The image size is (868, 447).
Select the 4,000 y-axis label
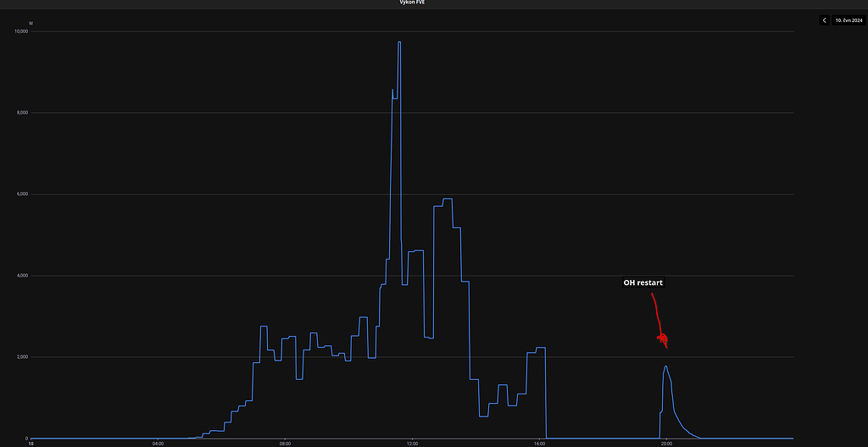pos(23,276)
